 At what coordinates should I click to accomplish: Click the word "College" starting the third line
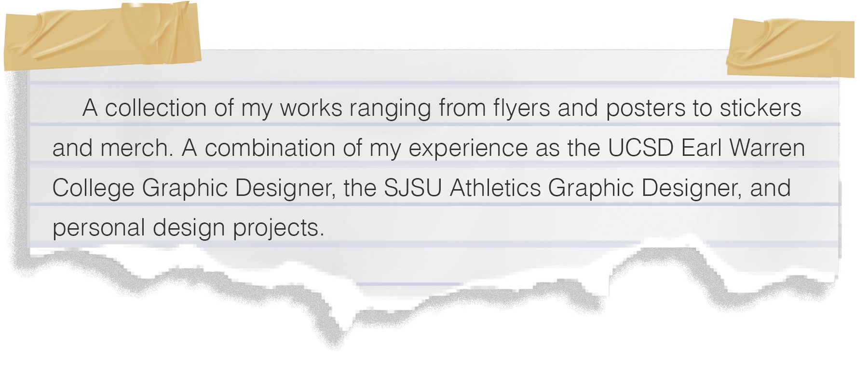point(93,189)
